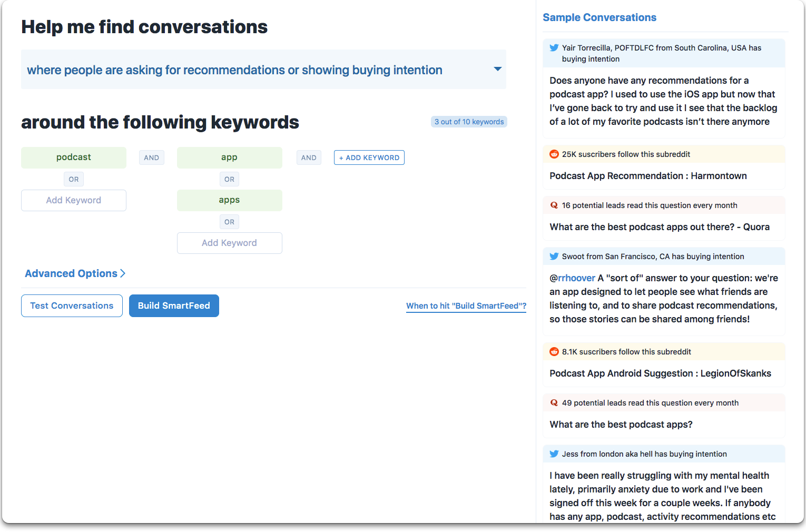This screenshot has width=806, height=532.
Task: Click Add Keyword field under podcast
Action: click(74, 200)
